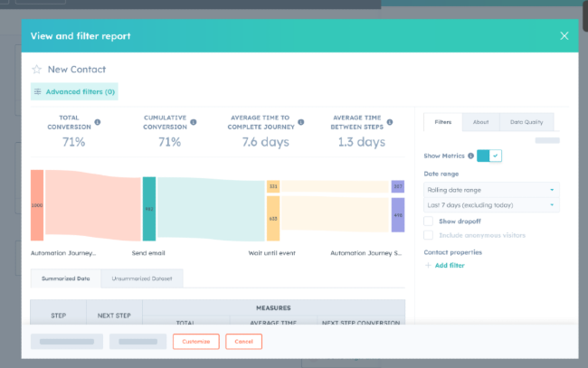Click the Total Conversion info icon
Image resolution: width=588 pixels, height=368 pixels.
[x=98, y=122]
